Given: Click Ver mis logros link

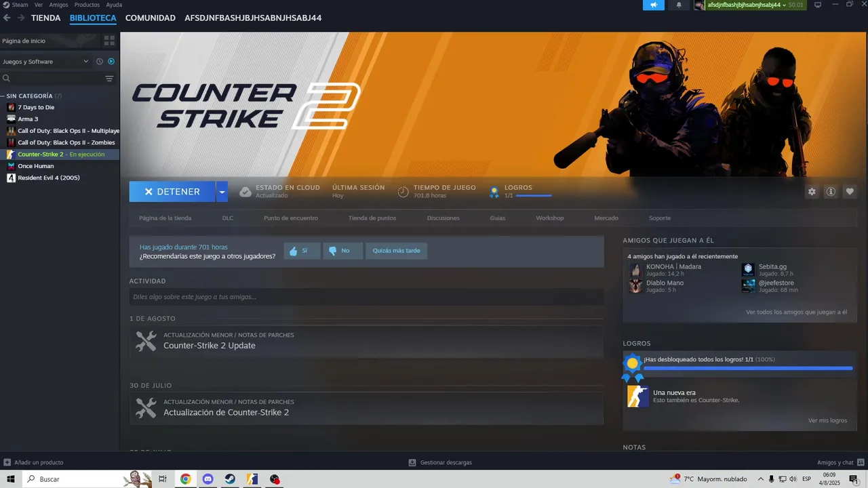Looking at the screenshot, I should coord(827,421).
